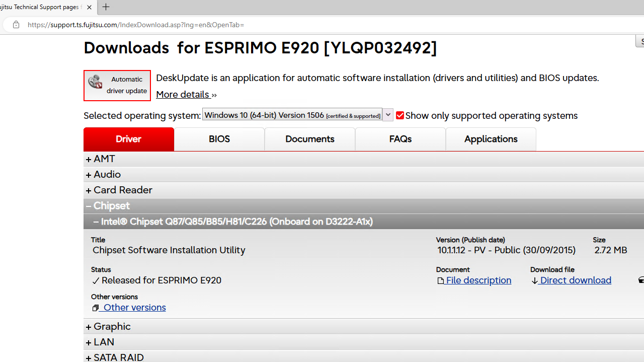This screenshot has width=644, height=362.
Task: Click the operating system dropdown arrow
Action: point(388,115)
